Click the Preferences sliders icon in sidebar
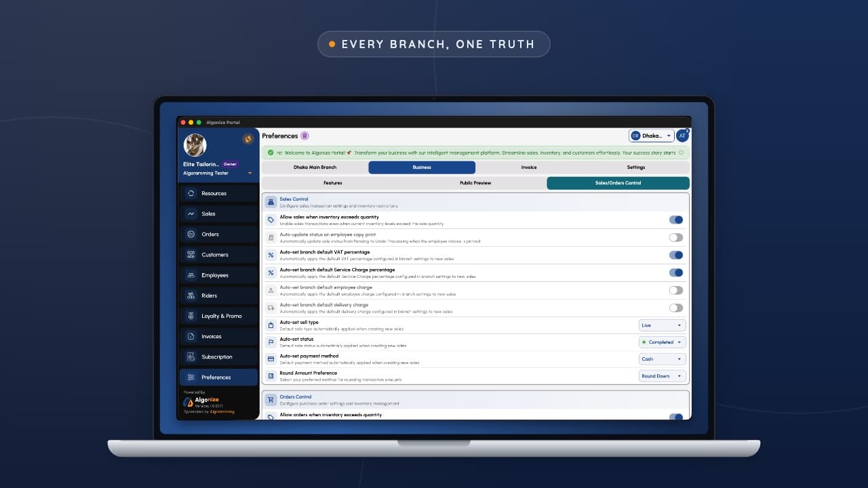The height and width of the screenshot is (488, 868). pos(191,378)
